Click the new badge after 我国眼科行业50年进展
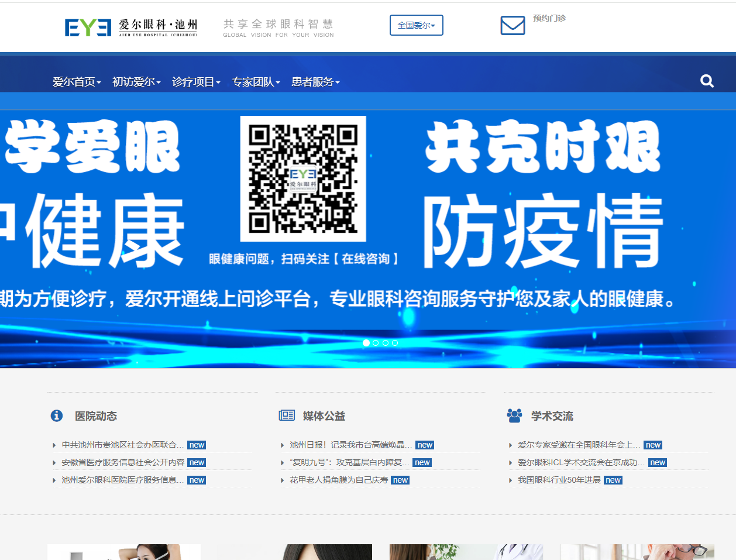Screen dimensions: 736x560 tap(613, 480)
